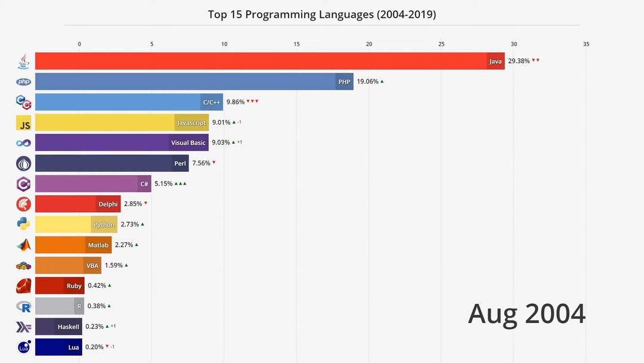This screenshot has height=363, width=644.
Task: Click the gray R bar
Action: [60, 306]
